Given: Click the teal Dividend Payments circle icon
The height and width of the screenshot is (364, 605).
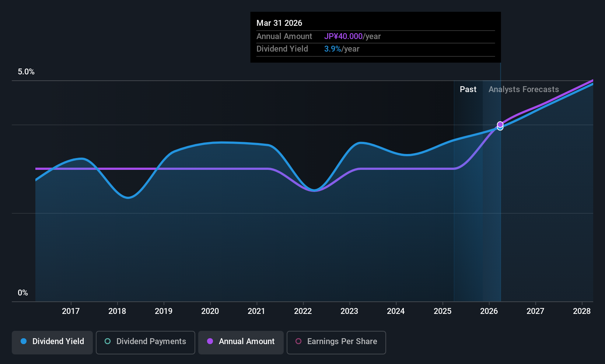Looking at the screenshot, I should tap(107, 342).
